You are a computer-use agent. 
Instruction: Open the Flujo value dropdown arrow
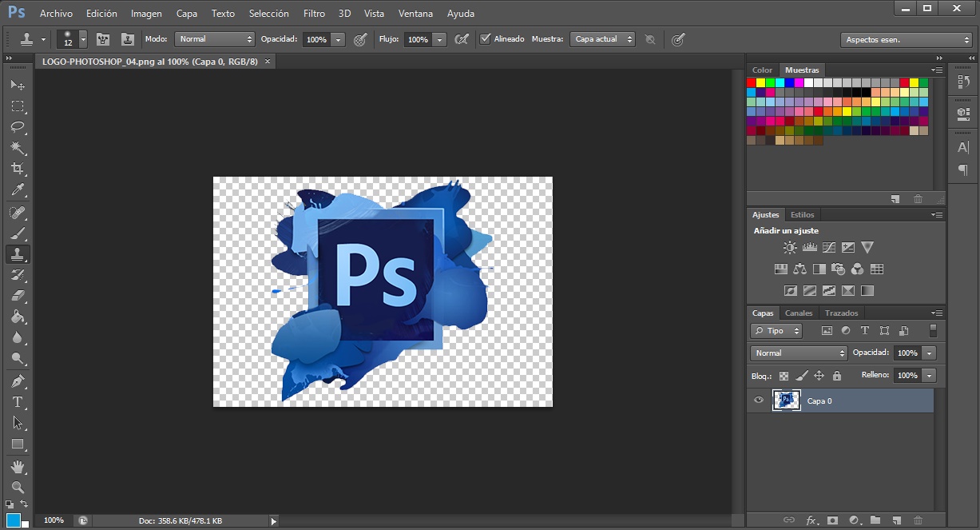(439, 39)
